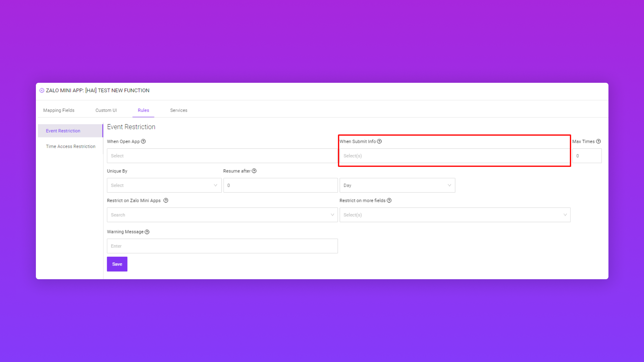Focus the Warning Message input field

pyautogui.click(x=222, y=246)
